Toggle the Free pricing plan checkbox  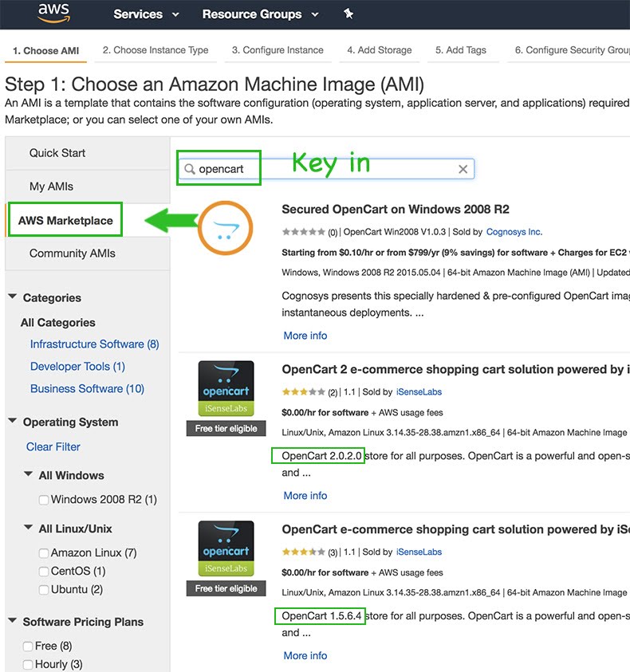(28, 646)
